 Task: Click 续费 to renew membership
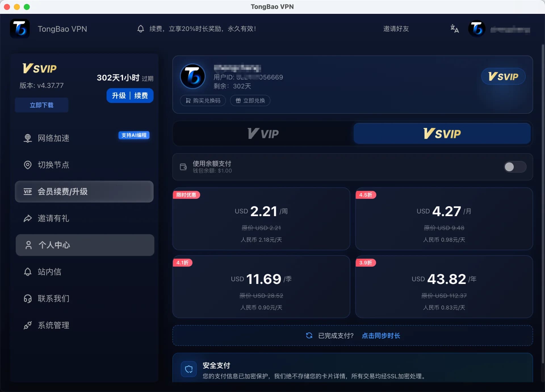pyautogui.click(x=141, y=96)
